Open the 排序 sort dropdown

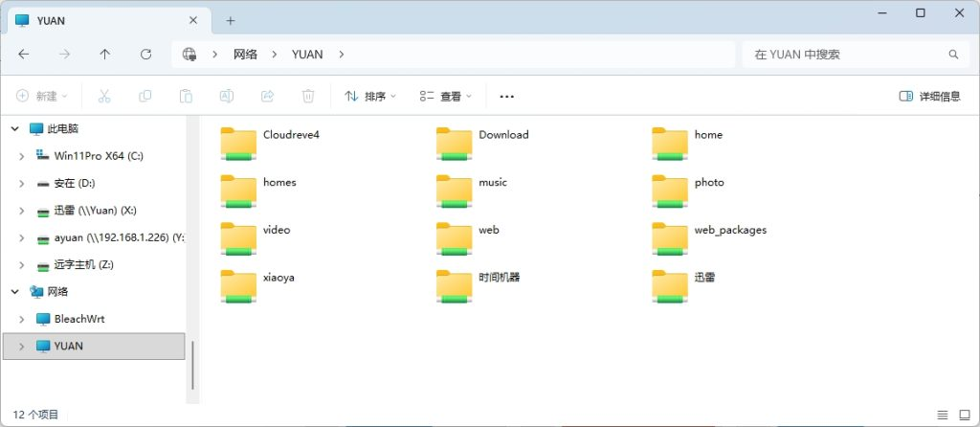point(369,96)
